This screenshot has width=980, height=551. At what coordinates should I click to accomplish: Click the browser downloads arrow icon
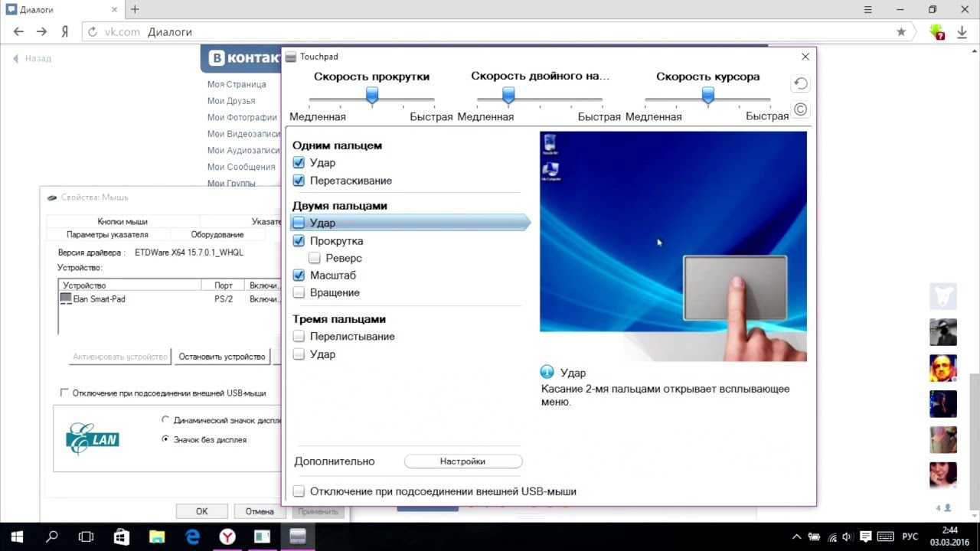coord(962,32)
